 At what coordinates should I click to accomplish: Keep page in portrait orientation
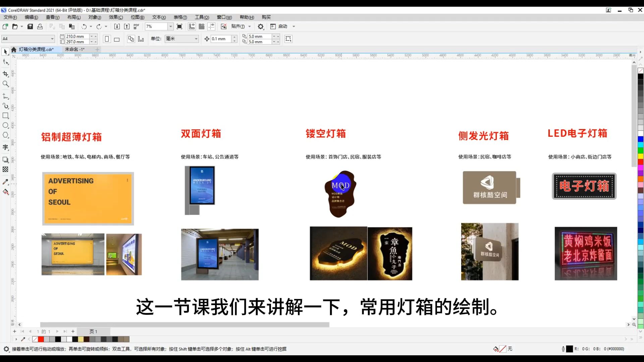(x=107, y=39)
